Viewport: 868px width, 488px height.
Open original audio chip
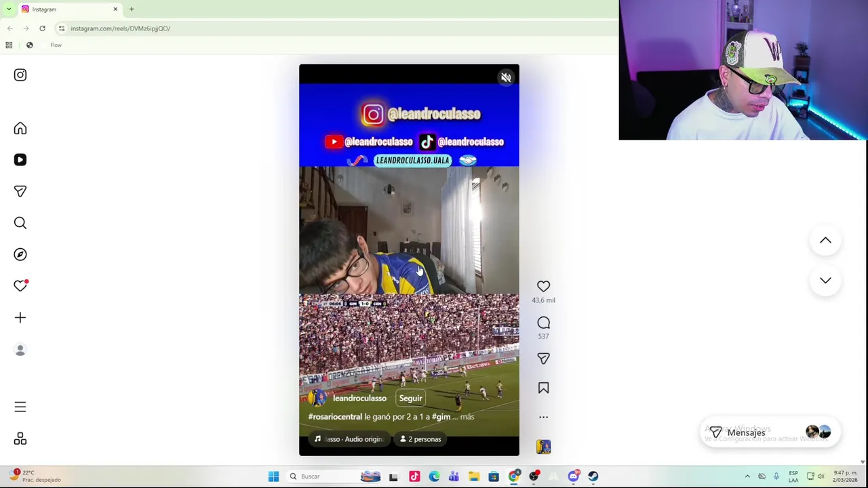[x=349, y=439]
